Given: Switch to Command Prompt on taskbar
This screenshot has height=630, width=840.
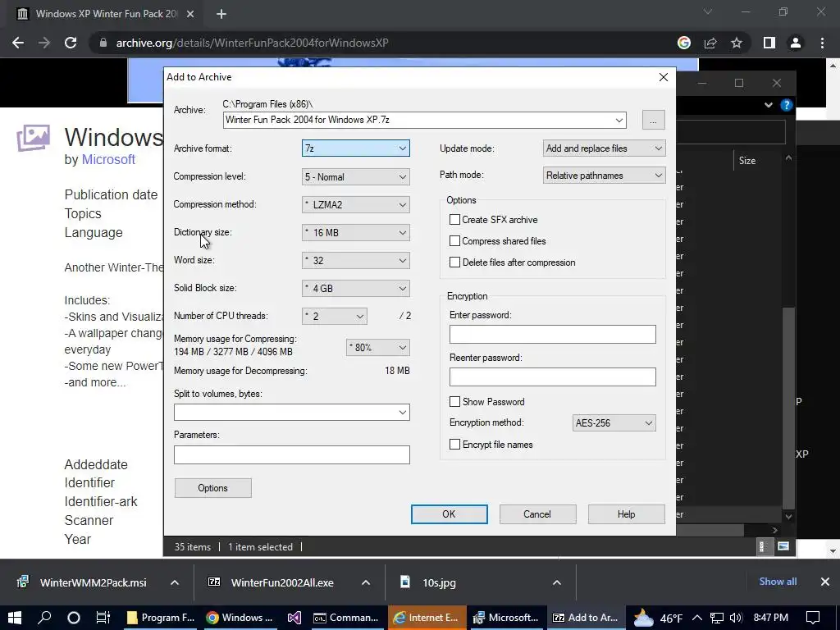Looking at the screenshot, I should pos(345,618).
